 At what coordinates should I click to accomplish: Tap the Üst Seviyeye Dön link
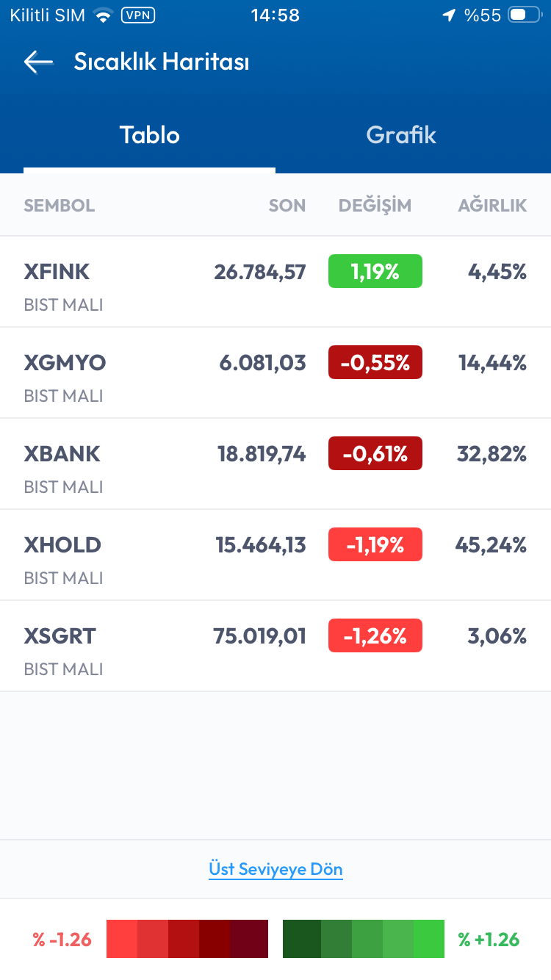pyautogui.click(x=275, y=869)
